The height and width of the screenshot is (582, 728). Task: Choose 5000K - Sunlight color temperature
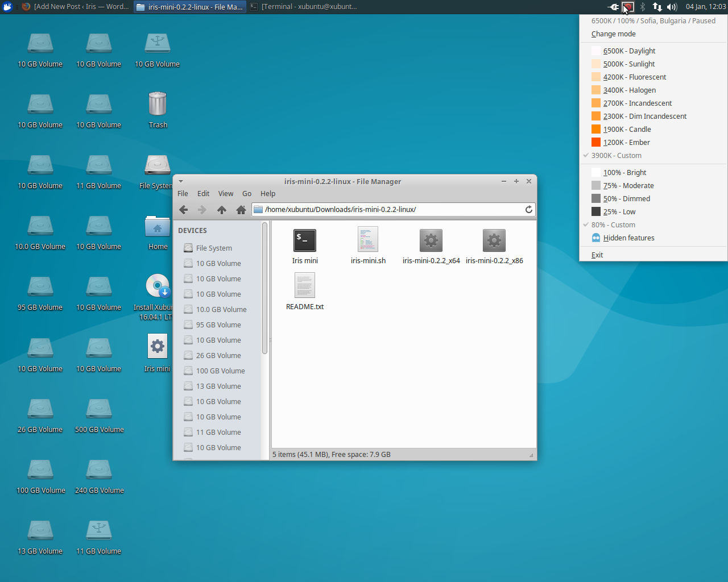coord(653,64)
